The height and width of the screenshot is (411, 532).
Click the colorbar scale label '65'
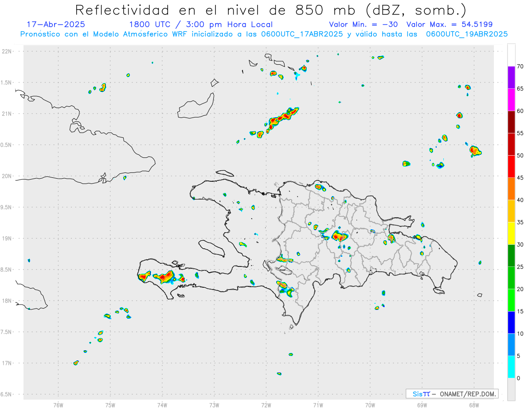(520, 89)
